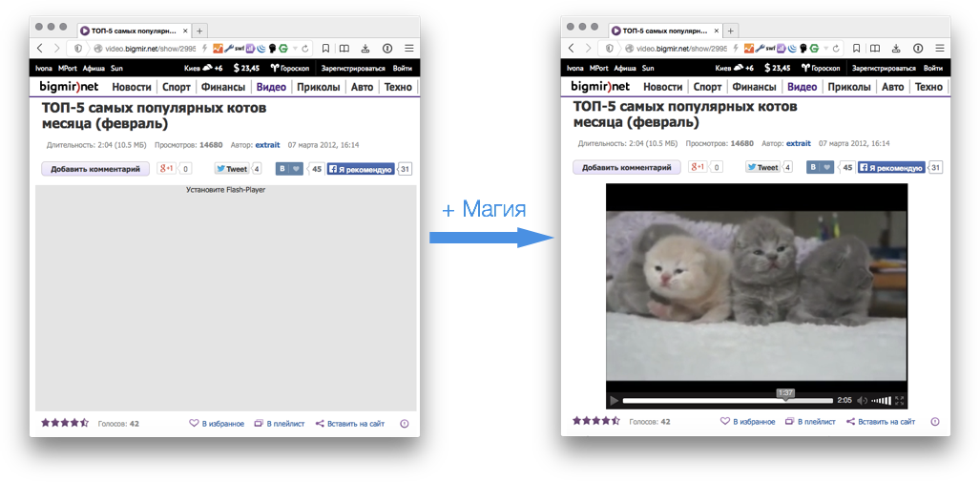Screen dimensions: 980x482
Task: Click author extrait link in left window
Action: point(267,144)
